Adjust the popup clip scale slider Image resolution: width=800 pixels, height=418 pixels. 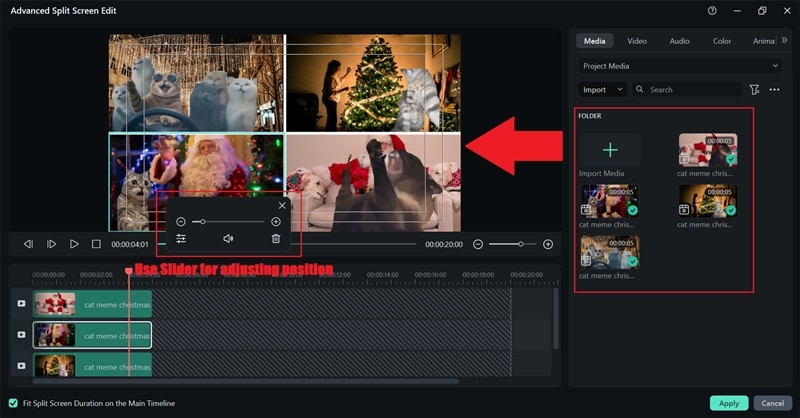tap(228, 222)
